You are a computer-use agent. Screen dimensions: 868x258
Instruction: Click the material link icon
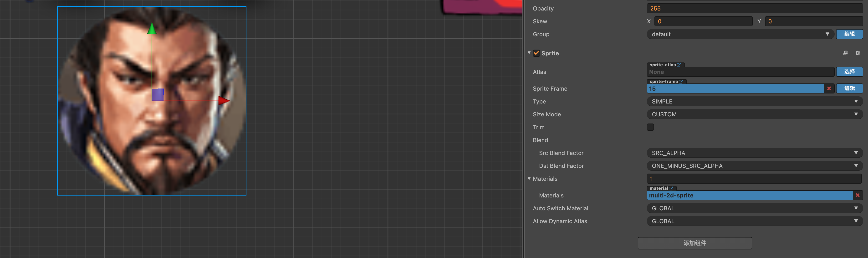671,188
